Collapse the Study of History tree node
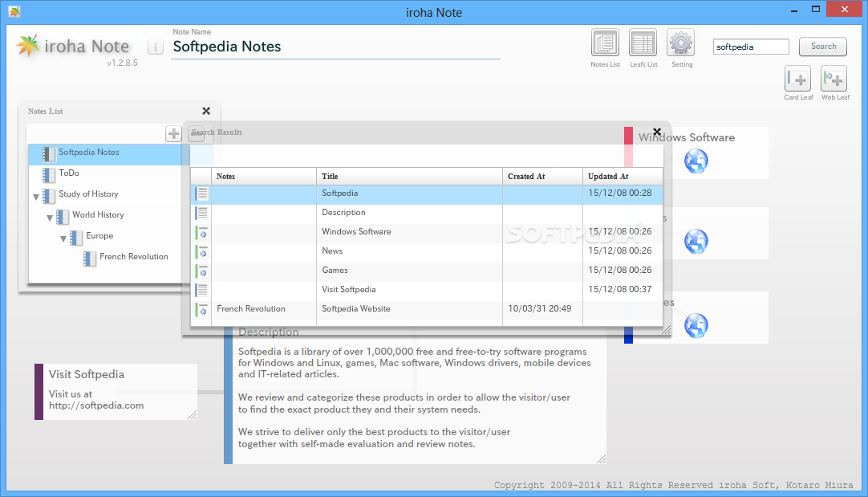 click(36, 197)
